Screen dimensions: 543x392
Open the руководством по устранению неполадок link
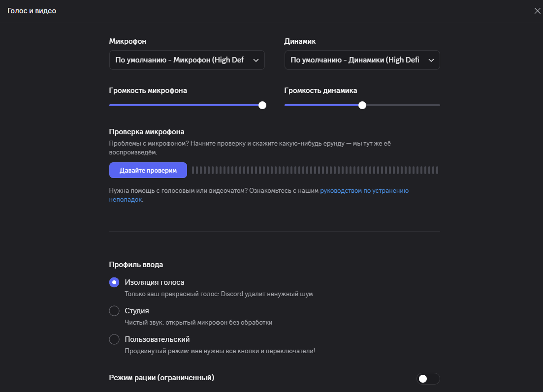364,191
